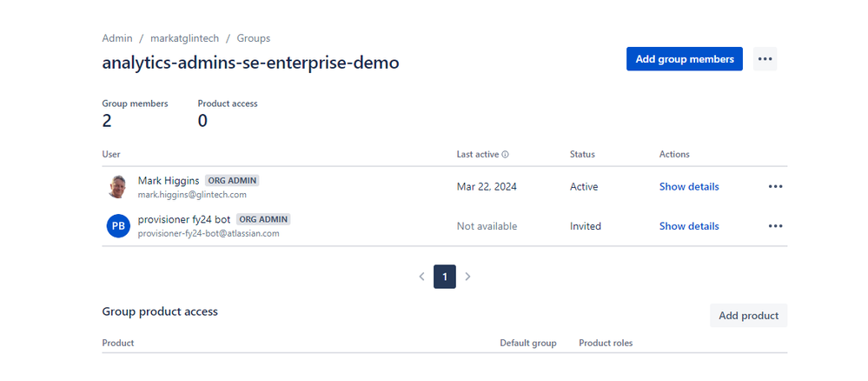Show details for Mark Higgins

[689, 187]
